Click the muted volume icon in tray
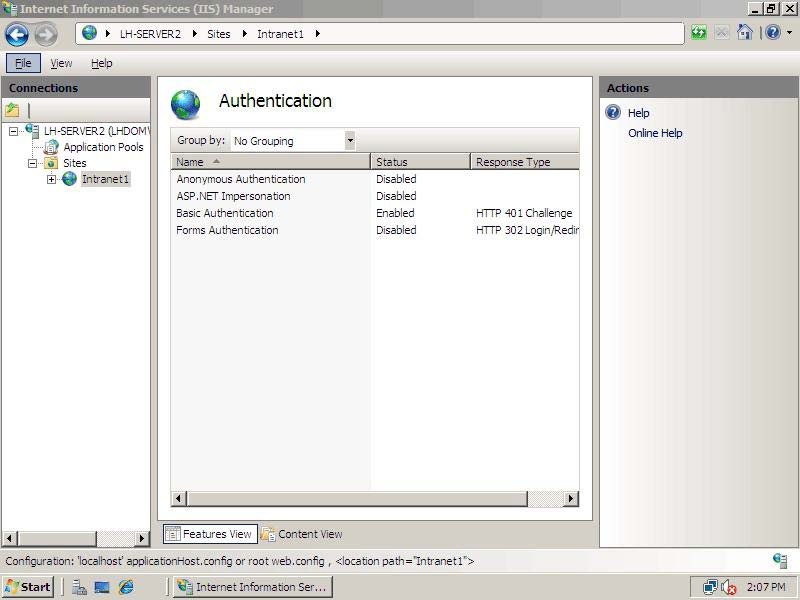This screenshot has height=600, width=800. [x=729, y=588]
